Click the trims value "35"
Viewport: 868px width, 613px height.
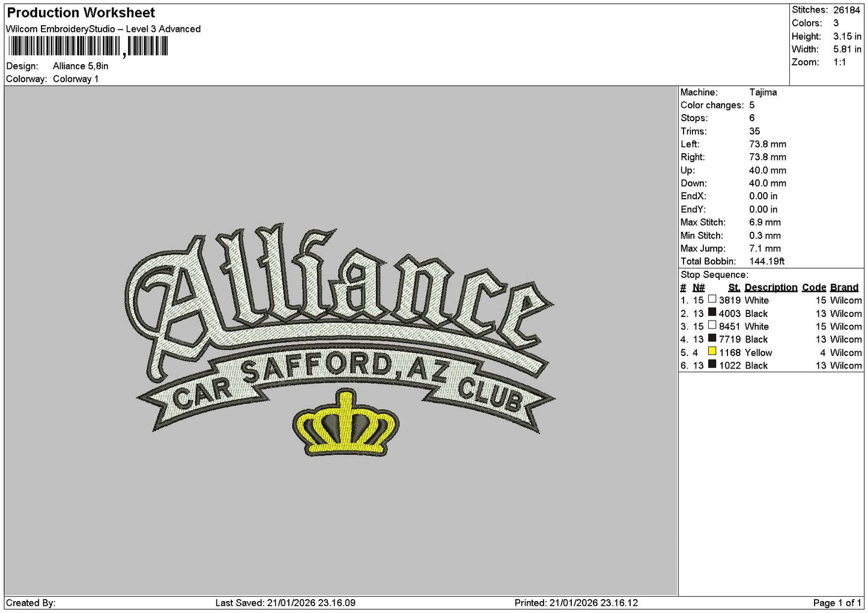754,131
